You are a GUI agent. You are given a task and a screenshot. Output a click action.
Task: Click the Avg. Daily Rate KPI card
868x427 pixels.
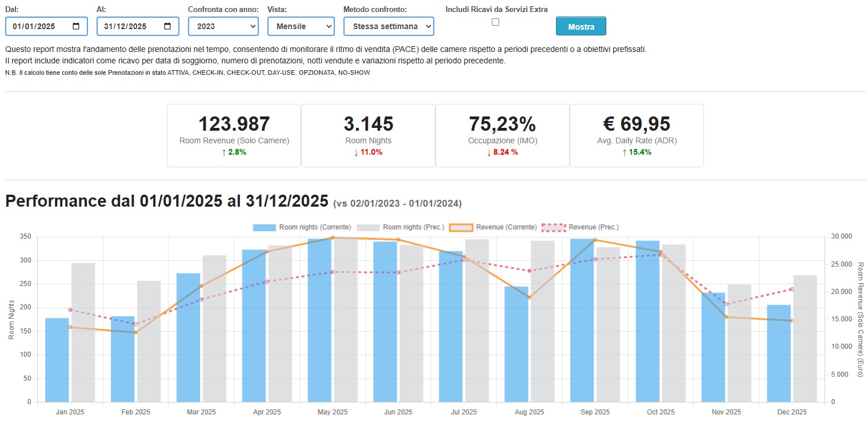pos(637,135)
